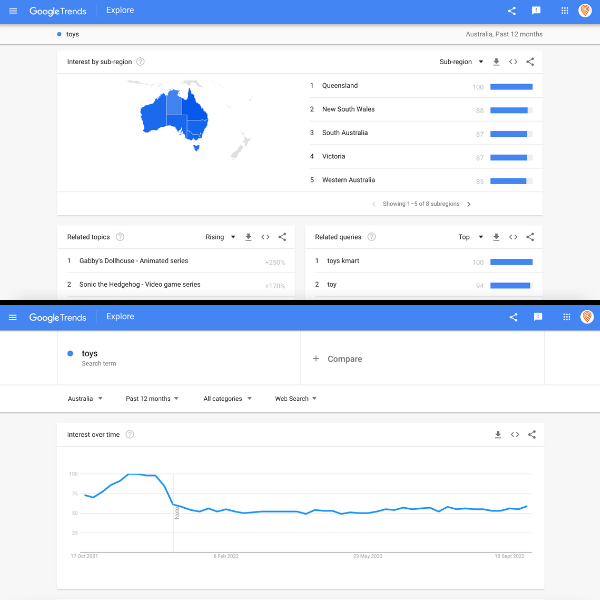Open the Australia region filter dropdown

pos(85,398)
